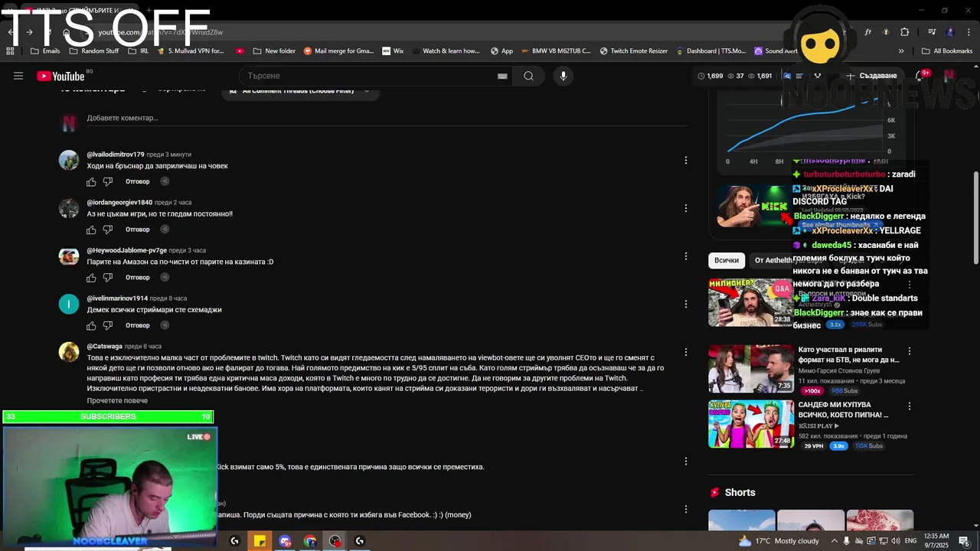Image resolution: width=980 pixels, height=551 pixels.
Task: Open the Chrome icon in the taskbar
Action: 310,541
